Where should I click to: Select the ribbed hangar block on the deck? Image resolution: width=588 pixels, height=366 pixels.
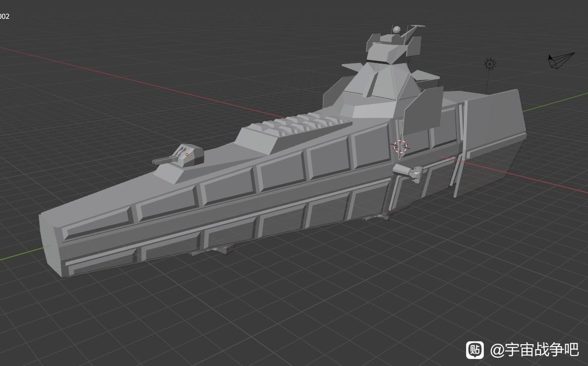[x=293, y=133]
